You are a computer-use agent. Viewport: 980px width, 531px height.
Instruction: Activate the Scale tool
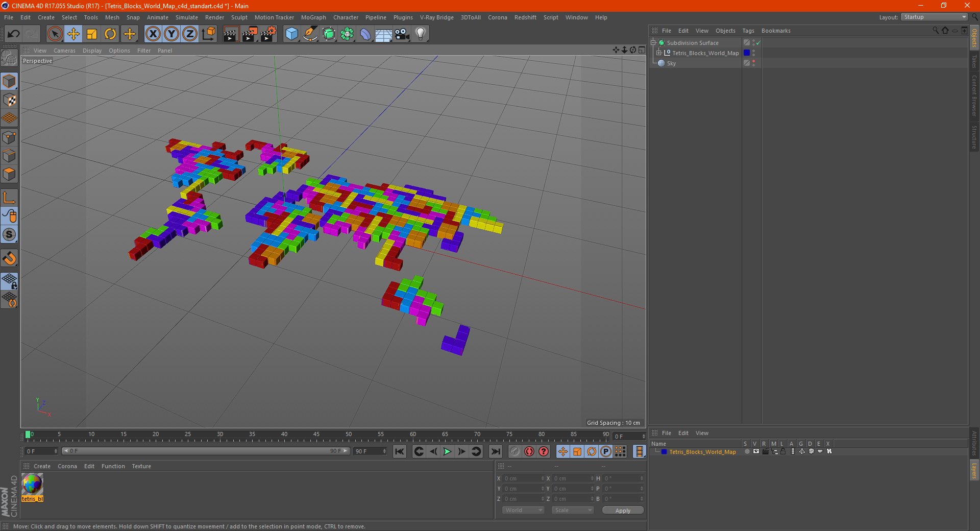click(x=92, y=34)
